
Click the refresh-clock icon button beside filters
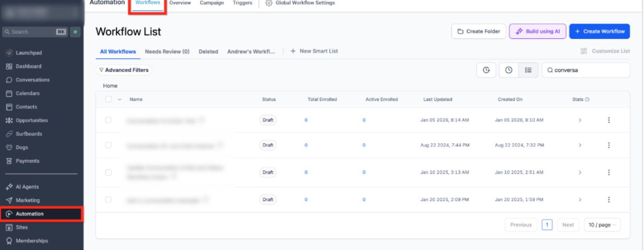coord(486,70)
